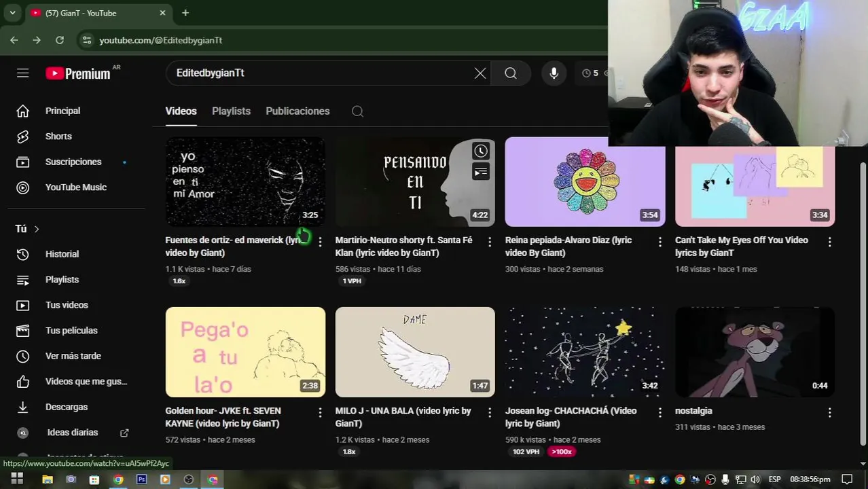
Task: Open the nostalgia video title
Action: [693, 411]
